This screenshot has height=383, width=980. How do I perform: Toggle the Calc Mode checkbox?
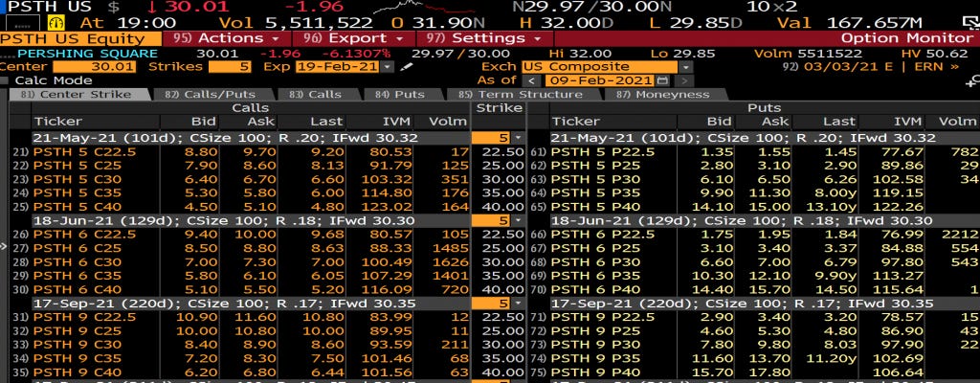point(5,80)
